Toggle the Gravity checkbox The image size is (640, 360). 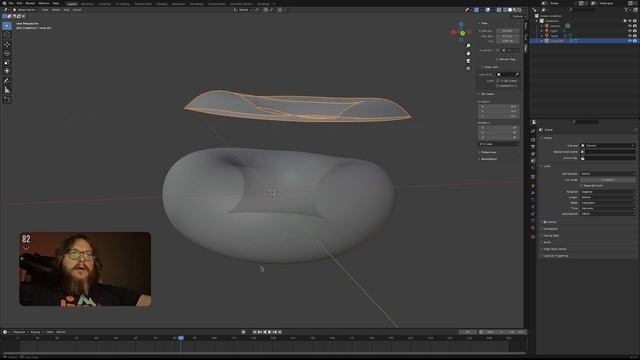[x=545, y=222]
